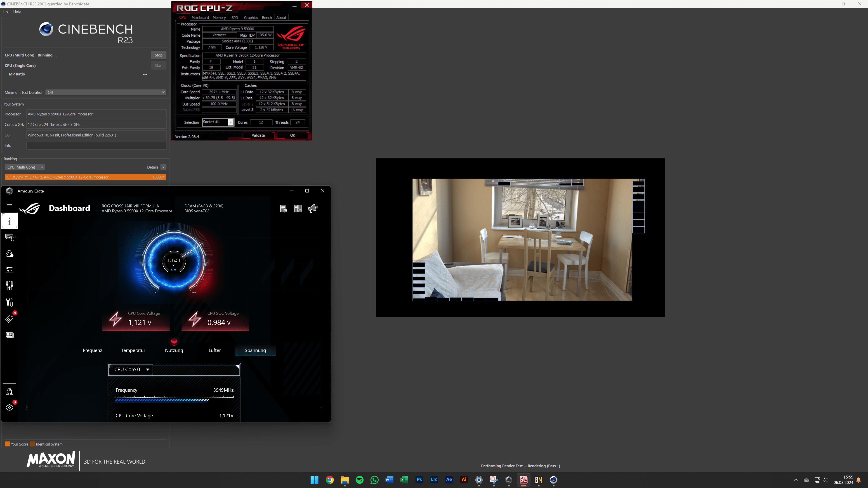868x488 pixels.
Task: Switch to Nutzung tab in Dashboard
Action: [174, 350]
